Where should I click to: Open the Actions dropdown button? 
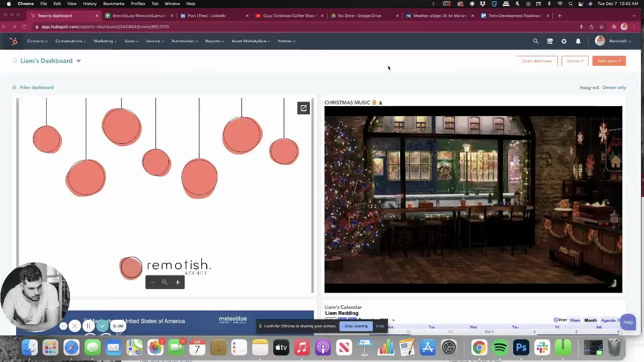click(575, 61)
